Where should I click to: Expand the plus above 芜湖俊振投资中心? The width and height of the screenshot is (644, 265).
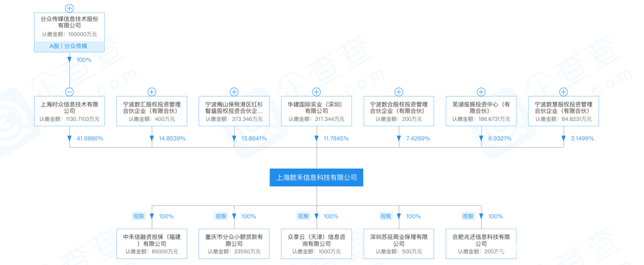[481, 92]
